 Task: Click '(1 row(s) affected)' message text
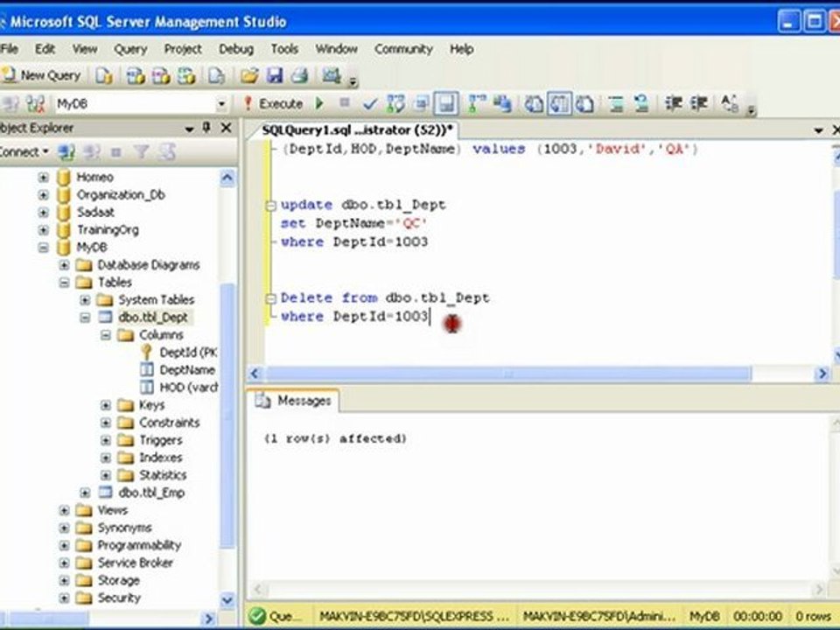click(335, 438)
